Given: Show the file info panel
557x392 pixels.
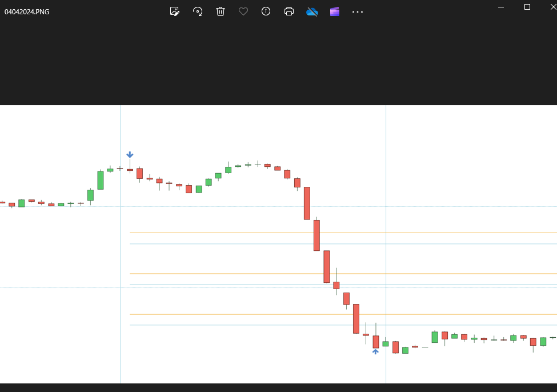Looking at the screenshot, I should pos(266,11).
